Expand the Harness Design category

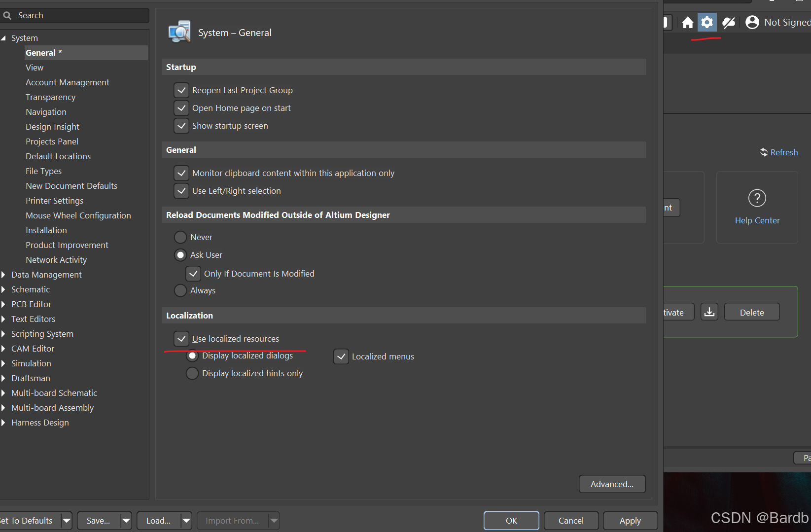pyautogui.click(x=3, y=423)
